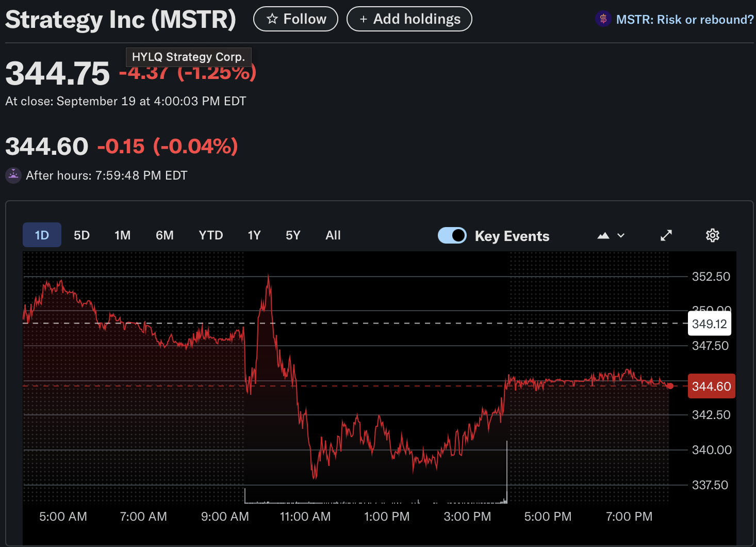Click the -0.15 (-0.04%) after hours change
The image size is (756, 547).
tap(168, 146)
